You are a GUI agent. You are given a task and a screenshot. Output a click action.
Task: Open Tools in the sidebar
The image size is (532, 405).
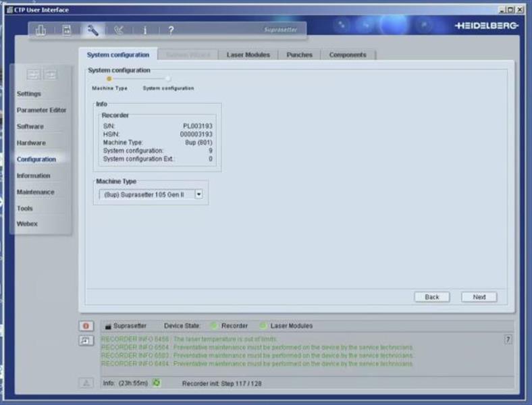[x=25, y=209]
